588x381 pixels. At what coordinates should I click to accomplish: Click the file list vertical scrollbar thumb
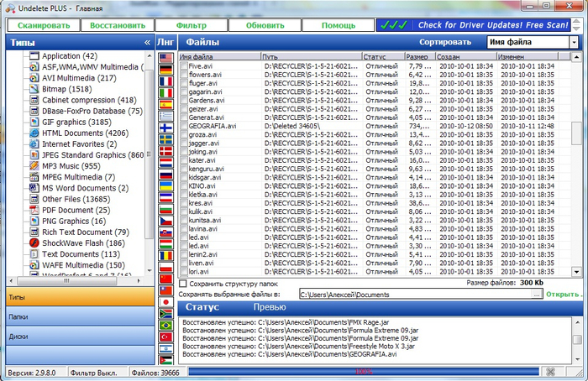(x=576, y=133)
